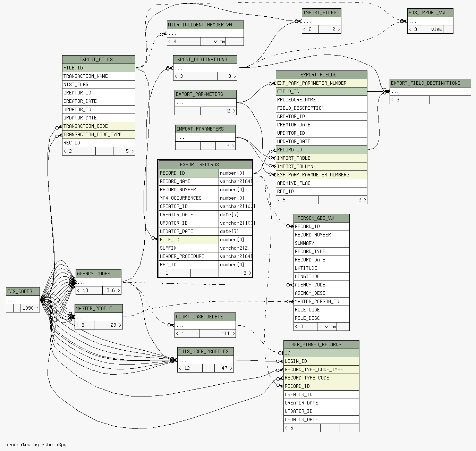Image resolution: width=476 pixels, height=451 pixels.
Task: Click varchar2[64] type of RECORD_NAME
Action: pos(236,181)
